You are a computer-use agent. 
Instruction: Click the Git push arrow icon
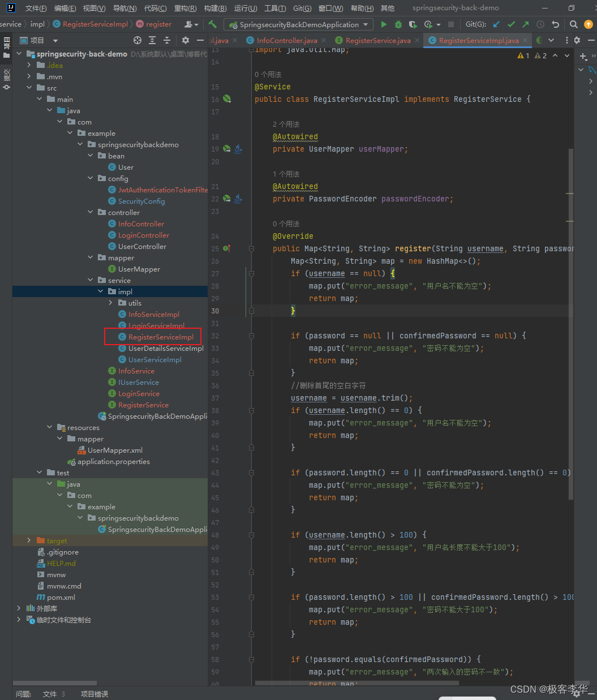pos(526,24)
